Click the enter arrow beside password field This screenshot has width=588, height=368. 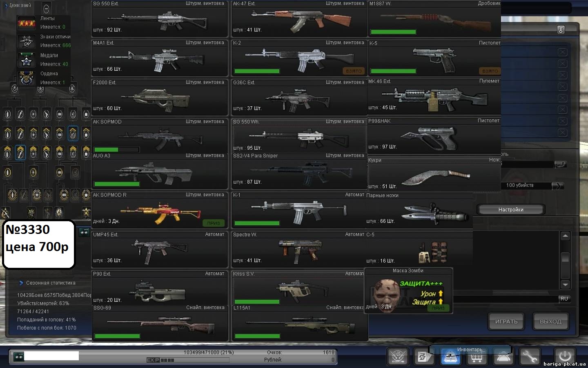(561, 164)
